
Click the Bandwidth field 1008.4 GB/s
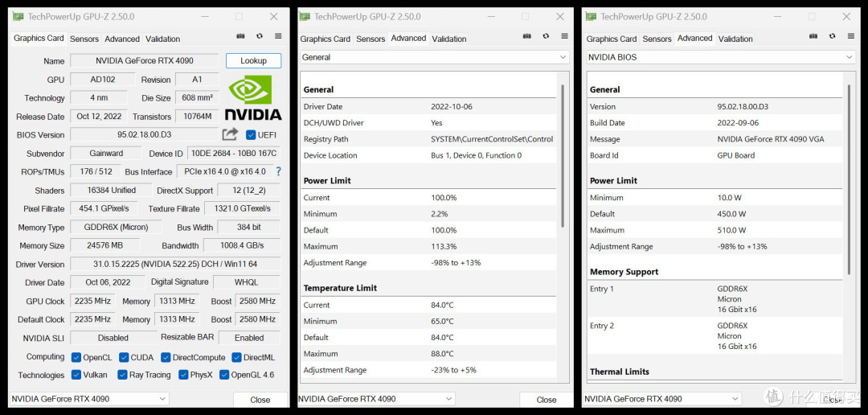[x=242, y=245]
